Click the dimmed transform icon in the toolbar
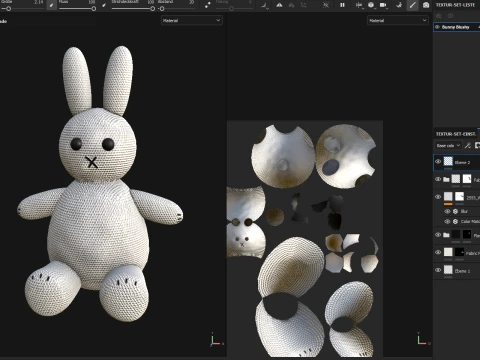480x360 pixels. pyautogui.click(x=303, y=5)
